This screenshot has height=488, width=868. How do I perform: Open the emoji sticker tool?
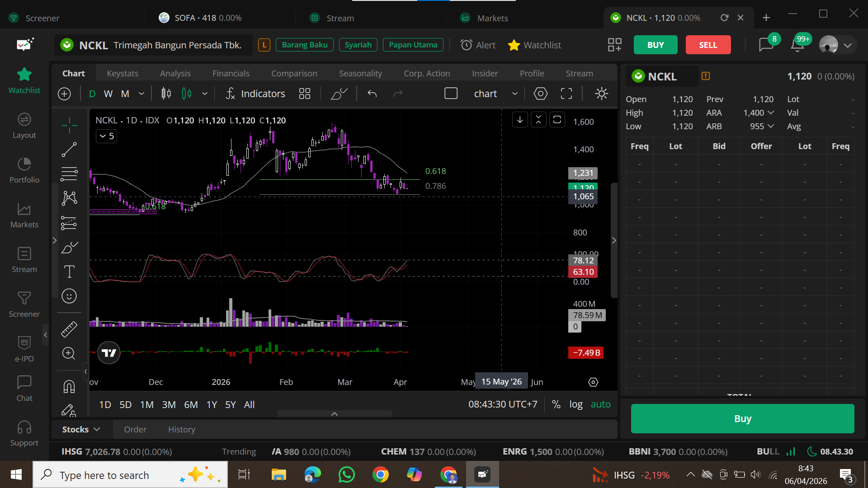[69, 296]
